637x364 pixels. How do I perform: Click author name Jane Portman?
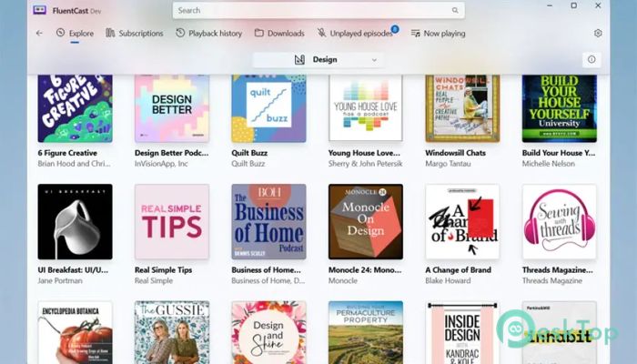(60, 280)
